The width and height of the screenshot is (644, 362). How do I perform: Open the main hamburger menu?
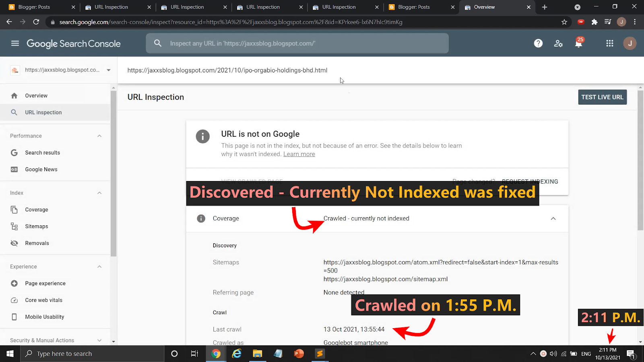coord(15,43)
